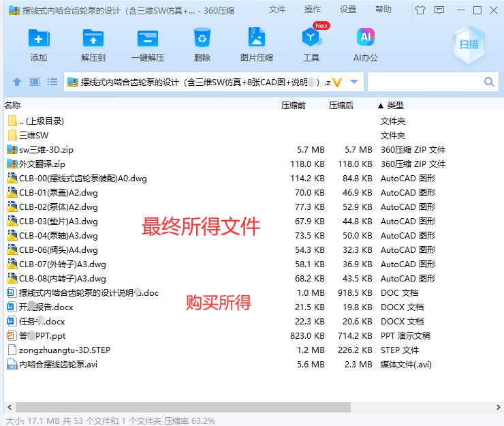Click the 扫描 (Scan) hexagon button

pyautogui.click(x=469, y=44)
